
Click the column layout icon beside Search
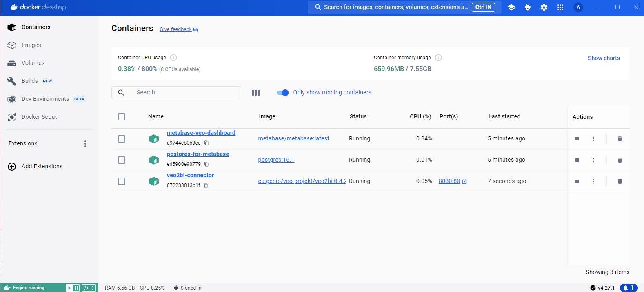(x=255, y=93)
